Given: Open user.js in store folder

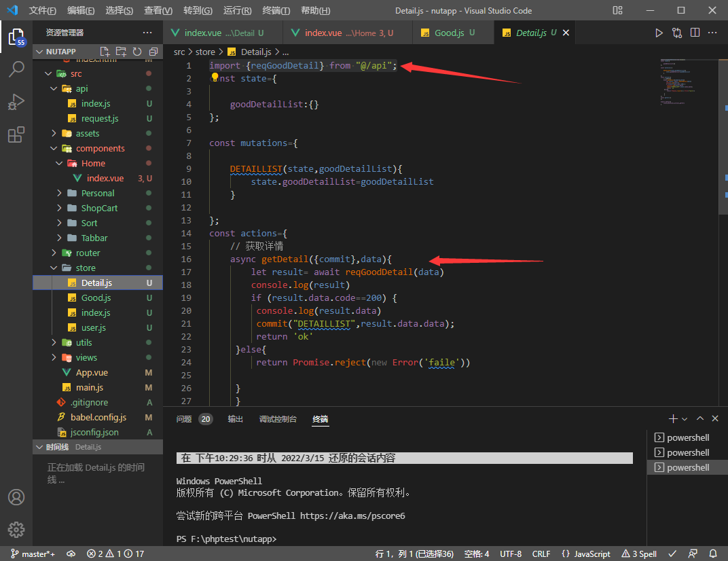Looking at the screenshot, I should [x=93, y=327].
